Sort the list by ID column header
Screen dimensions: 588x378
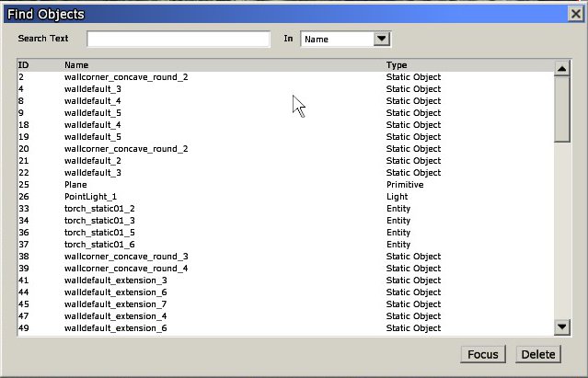24,65
